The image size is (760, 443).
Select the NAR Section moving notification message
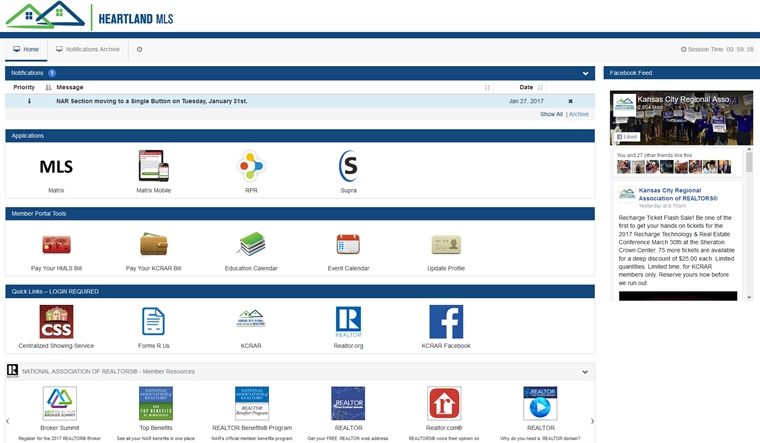[x=152, y=101]
